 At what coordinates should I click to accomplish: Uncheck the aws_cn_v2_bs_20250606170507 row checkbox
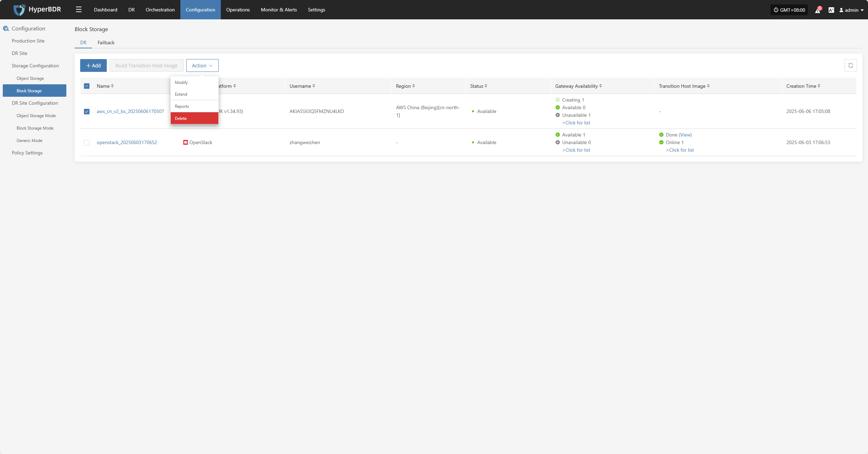(87, 112)
